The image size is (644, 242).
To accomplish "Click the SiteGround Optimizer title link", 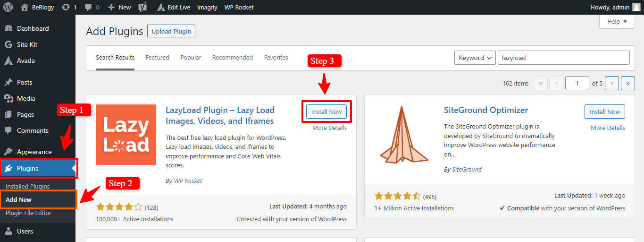I will tap(486, 110).
